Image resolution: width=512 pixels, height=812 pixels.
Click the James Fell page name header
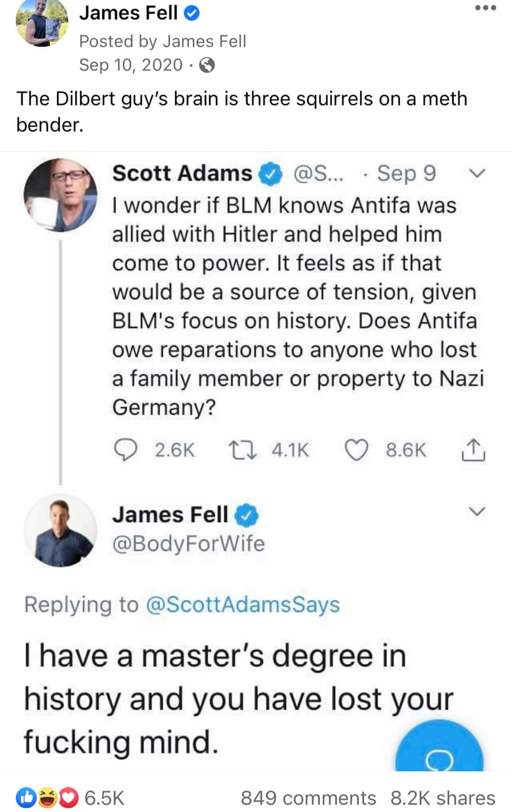(128, 13)
